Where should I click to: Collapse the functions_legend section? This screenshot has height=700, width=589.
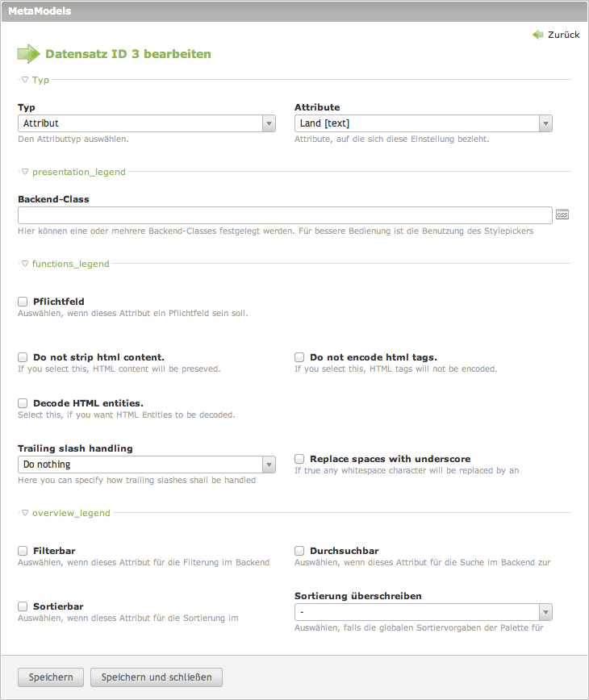(25, 263)
